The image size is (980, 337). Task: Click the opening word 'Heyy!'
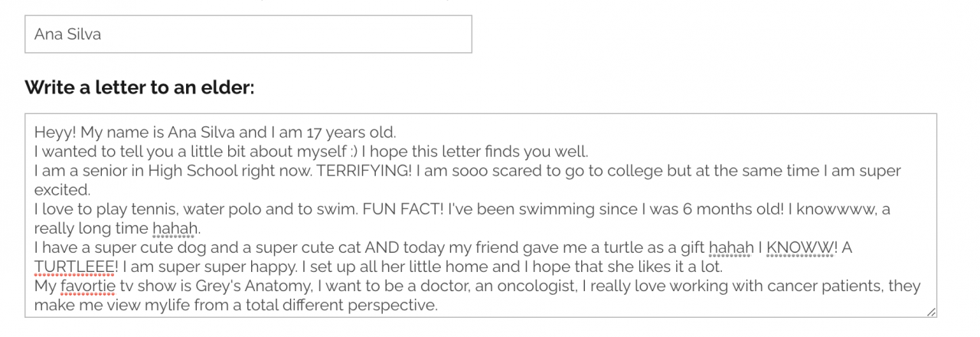click(54, 132)
